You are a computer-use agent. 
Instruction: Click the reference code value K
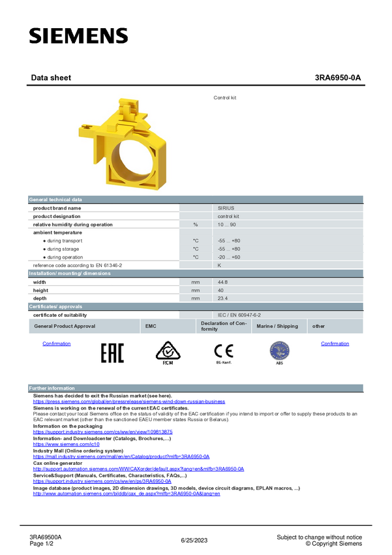pos(219,266)
